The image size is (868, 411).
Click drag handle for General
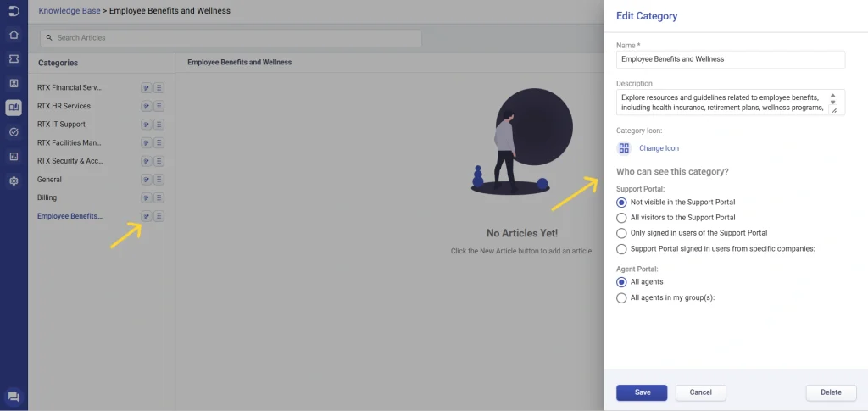(x=159, y=179)
